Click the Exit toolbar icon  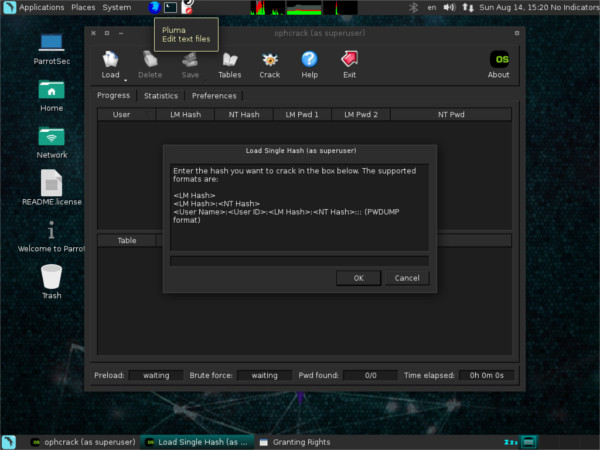(x=349, y=65)
